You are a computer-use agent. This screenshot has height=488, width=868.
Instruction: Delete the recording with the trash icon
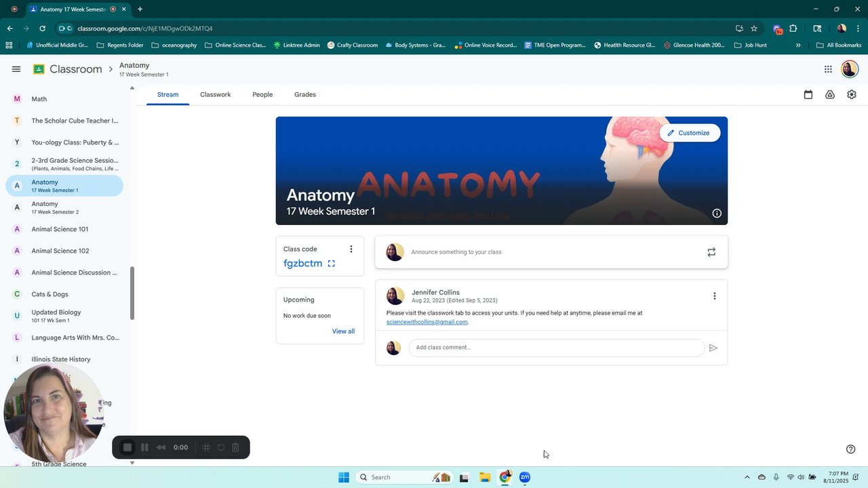236,447
